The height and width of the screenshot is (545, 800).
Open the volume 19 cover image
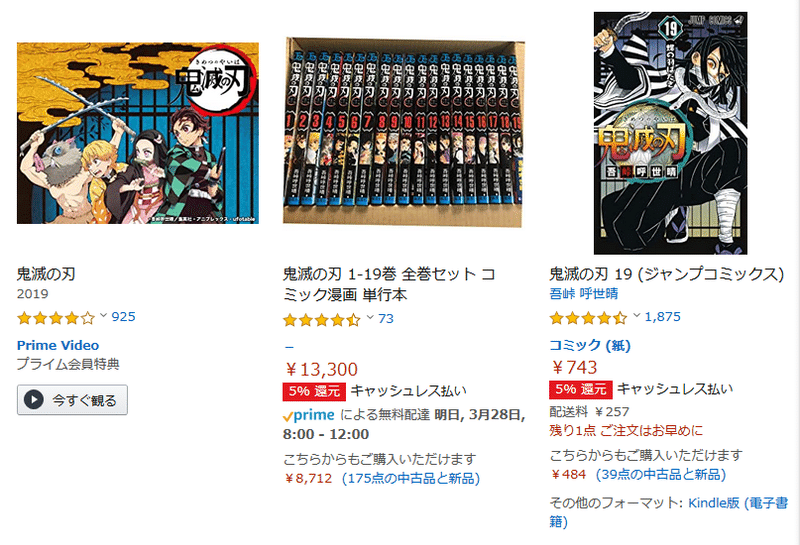(670, 133)
